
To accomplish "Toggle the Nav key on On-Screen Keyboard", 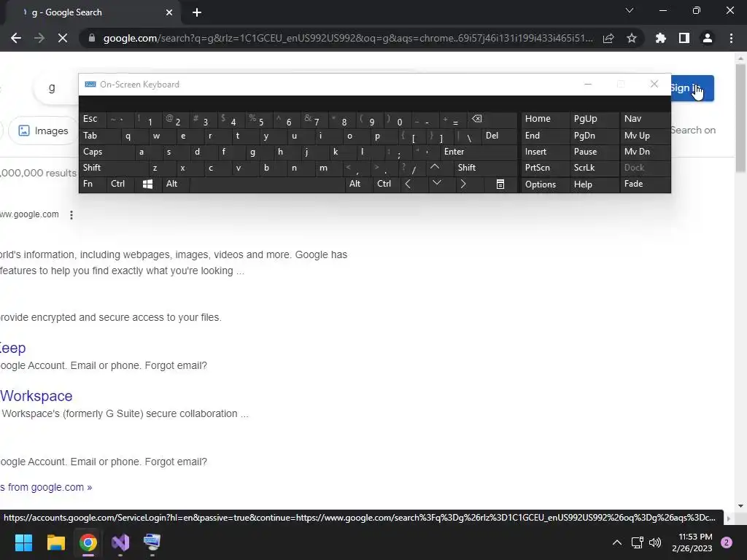I will point(644,119).
